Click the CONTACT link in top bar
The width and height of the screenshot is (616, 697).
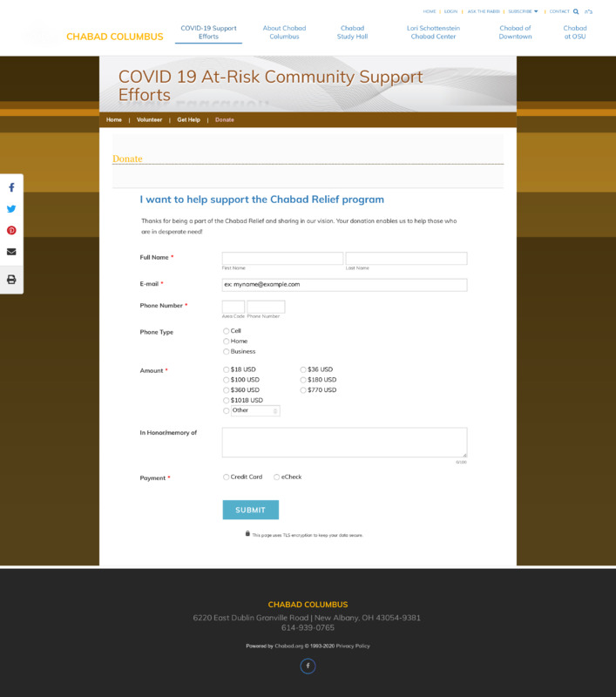tap(559, 11)
